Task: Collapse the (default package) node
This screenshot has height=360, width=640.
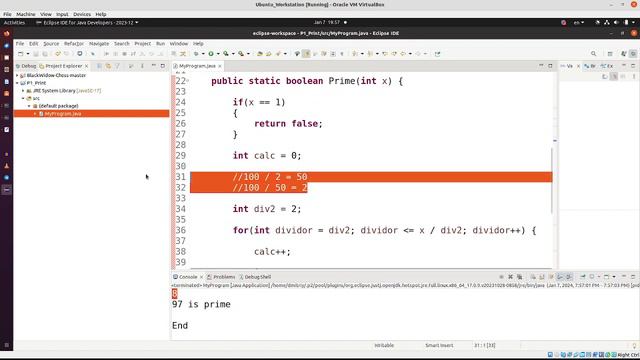Action: [x=29, y=106]
